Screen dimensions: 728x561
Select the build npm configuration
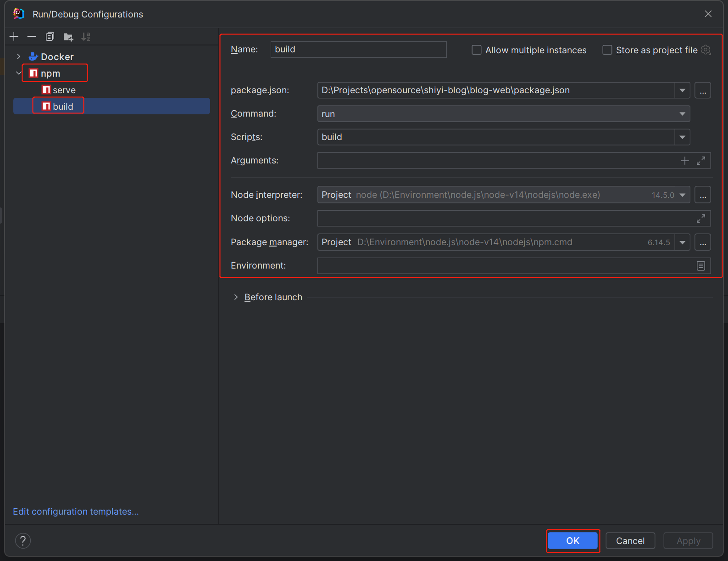click(63, 107)
